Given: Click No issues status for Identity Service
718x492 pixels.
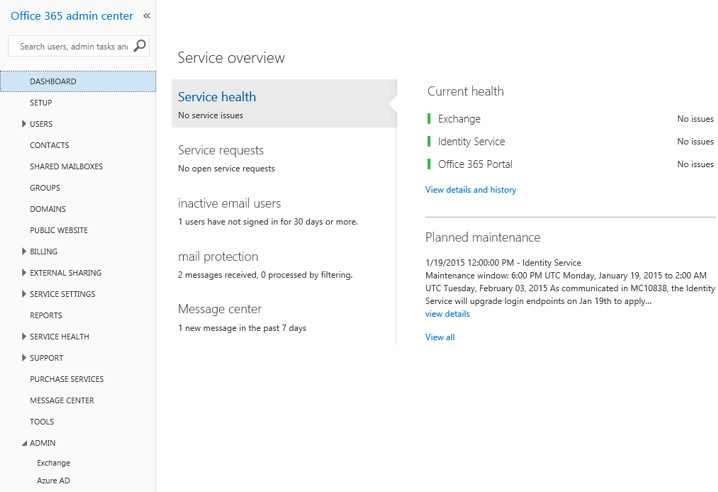Looking at the screenshot, I should [x=695, y=142].
